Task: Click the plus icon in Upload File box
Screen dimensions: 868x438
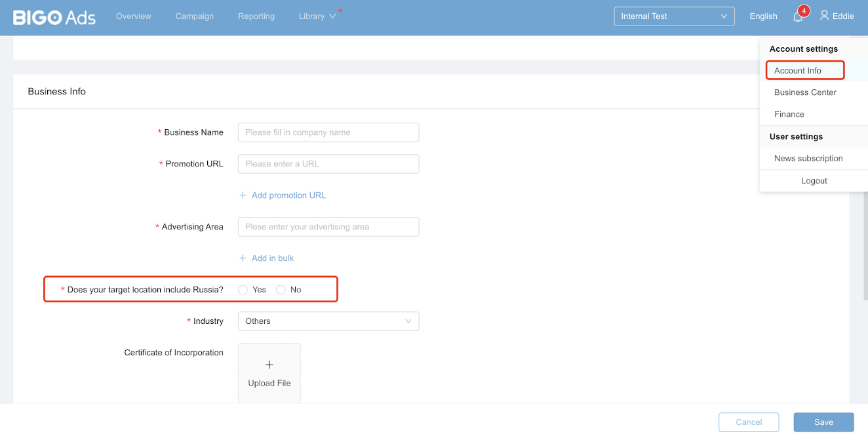Action: [269, 365]
